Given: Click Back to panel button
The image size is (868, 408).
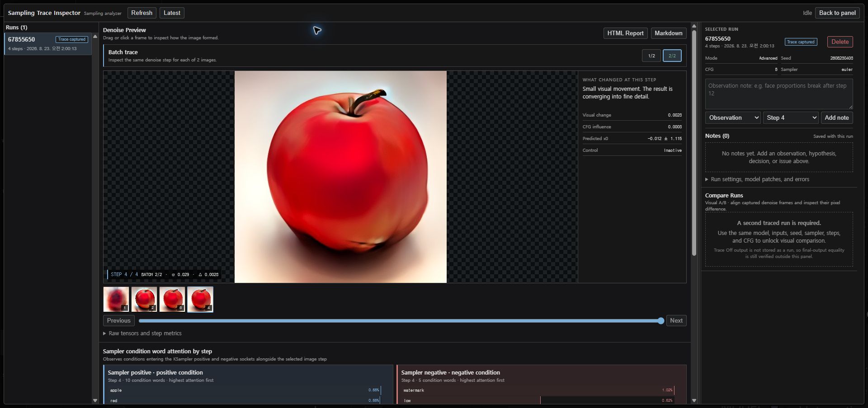Looking at the screenshot, I should pyautogui.click(x=837, y=13).
